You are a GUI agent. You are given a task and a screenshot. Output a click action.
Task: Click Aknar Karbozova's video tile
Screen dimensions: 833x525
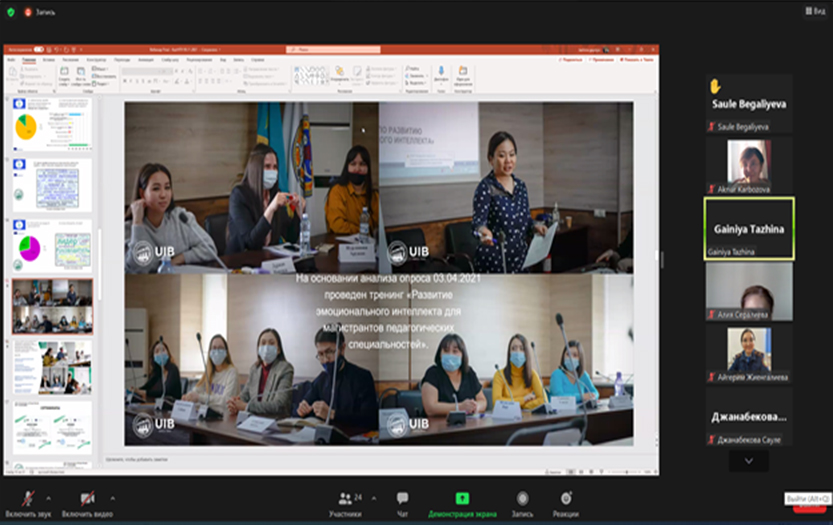pos(748,164)
